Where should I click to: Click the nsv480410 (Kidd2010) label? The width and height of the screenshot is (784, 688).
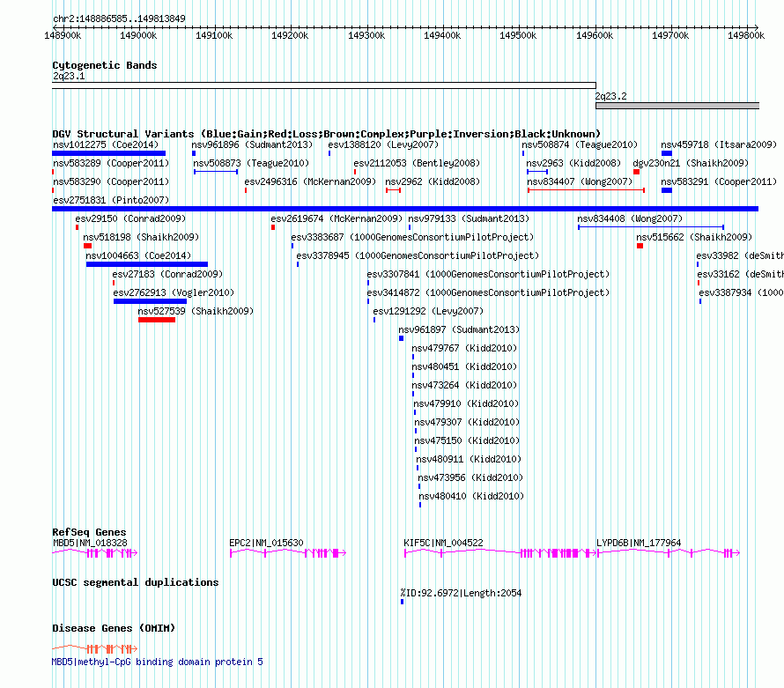pos(471,496)
